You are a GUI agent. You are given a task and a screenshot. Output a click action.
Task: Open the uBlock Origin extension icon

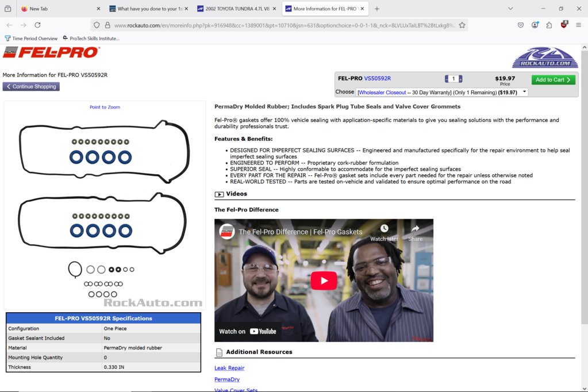[x=564, y=25]
